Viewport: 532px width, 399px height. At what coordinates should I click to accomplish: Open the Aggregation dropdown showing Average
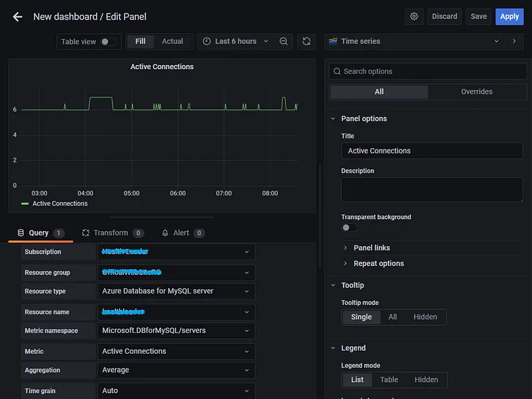177,370
